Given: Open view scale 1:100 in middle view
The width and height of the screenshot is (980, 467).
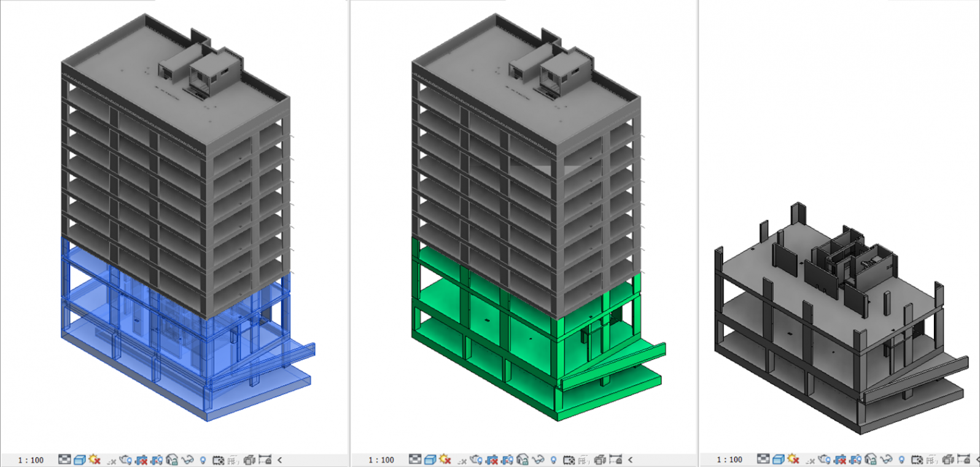Looking at the screenshot, I should click(381, 460).
